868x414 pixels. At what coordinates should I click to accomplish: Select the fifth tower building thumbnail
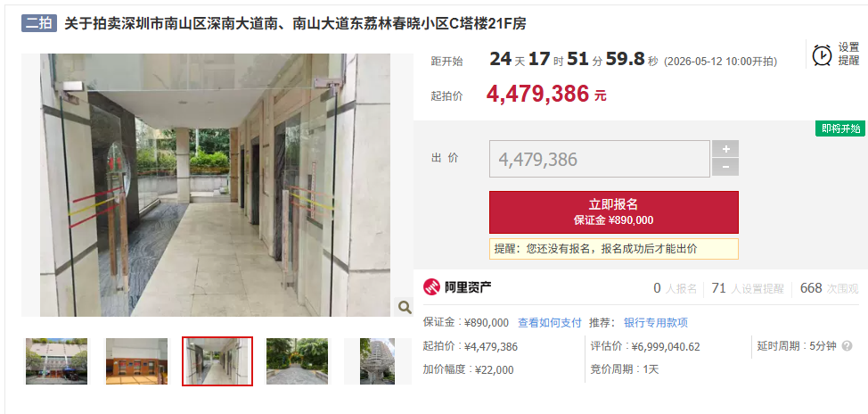pos(378,361)
